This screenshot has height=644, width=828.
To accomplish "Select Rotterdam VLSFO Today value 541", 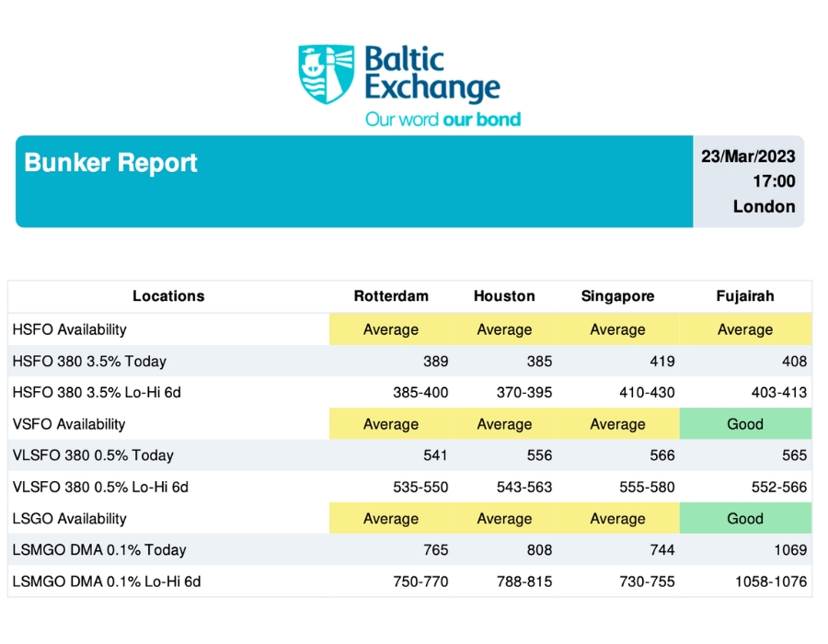I will coord(435,455).
